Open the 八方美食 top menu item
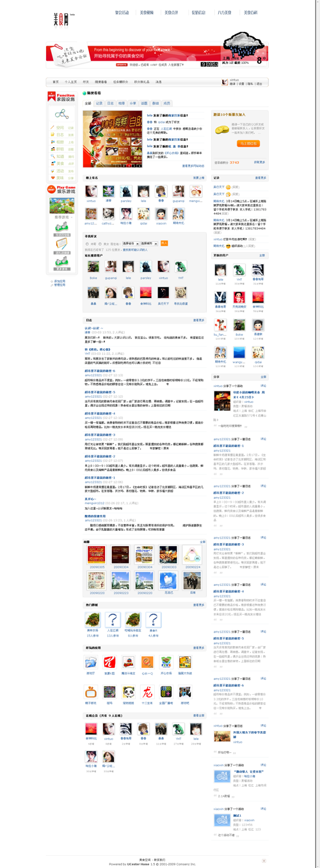 click(224, 12)
